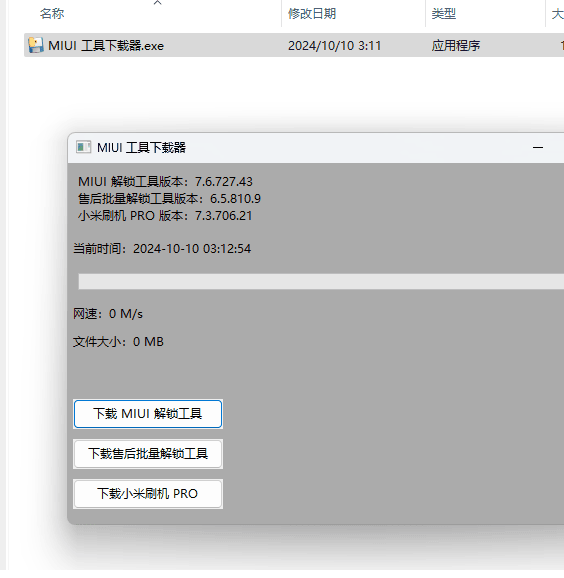Viewport: 564px width, 578px height.
Task: Click the partially visible 大小 column header
Action: coord(557,14)
